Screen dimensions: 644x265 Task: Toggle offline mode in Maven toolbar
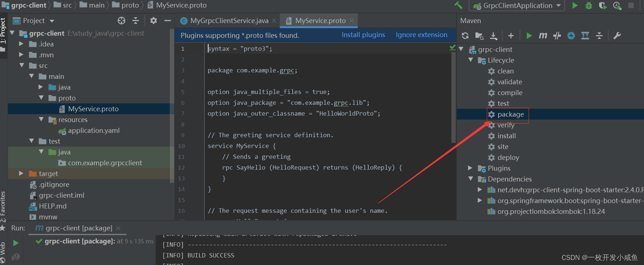[557, 36]
